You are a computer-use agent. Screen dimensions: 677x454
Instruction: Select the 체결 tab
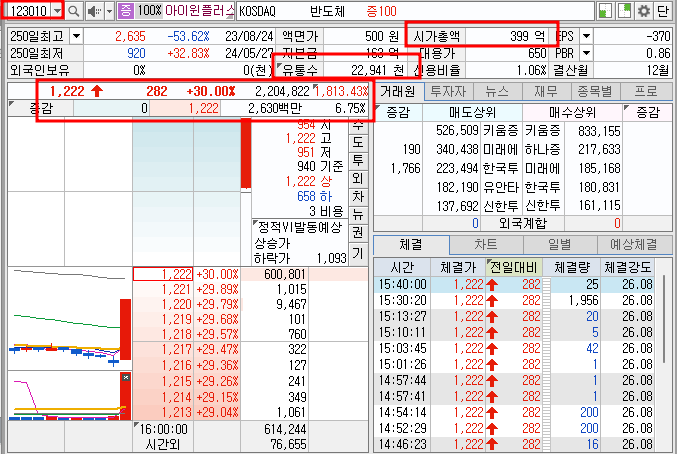411,245
